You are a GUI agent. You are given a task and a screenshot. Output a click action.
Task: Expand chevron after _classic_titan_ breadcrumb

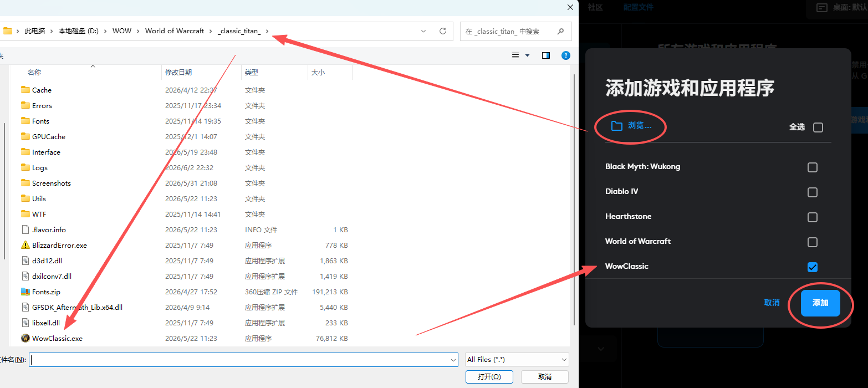(x=267, y=31)
